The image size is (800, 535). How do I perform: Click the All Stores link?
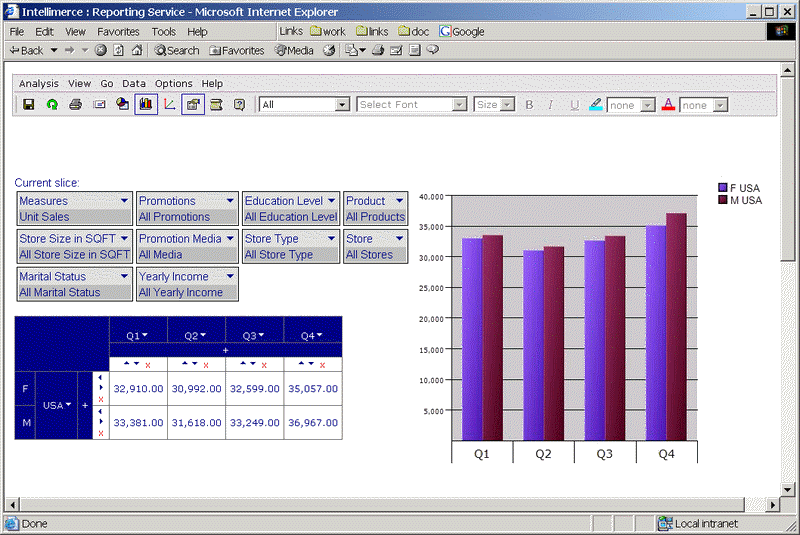coord(369,254)
